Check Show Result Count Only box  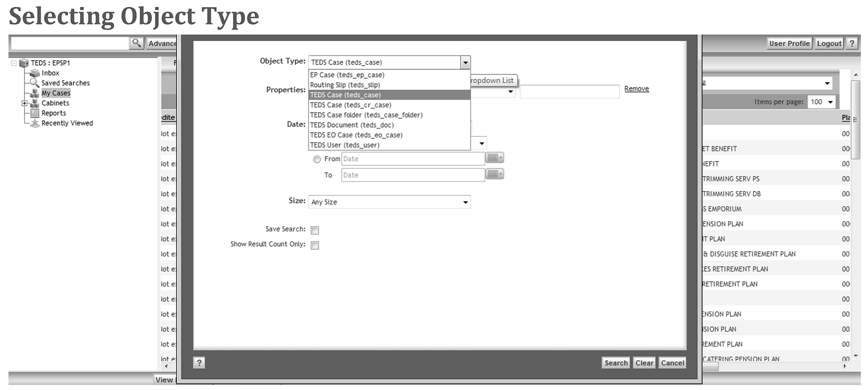click(x=315, y=245)
